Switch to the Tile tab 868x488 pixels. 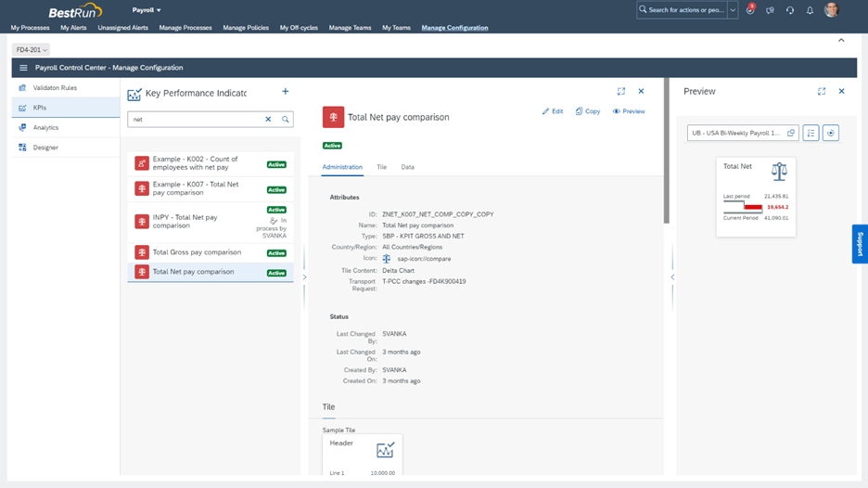381,167
